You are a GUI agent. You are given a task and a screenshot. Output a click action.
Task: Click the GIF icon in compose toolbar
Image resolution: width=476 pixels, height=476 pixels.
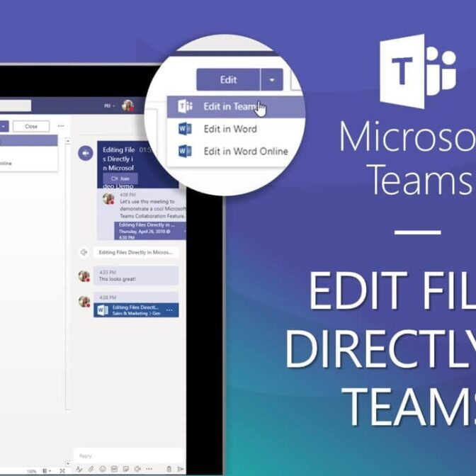coord(114,469)
